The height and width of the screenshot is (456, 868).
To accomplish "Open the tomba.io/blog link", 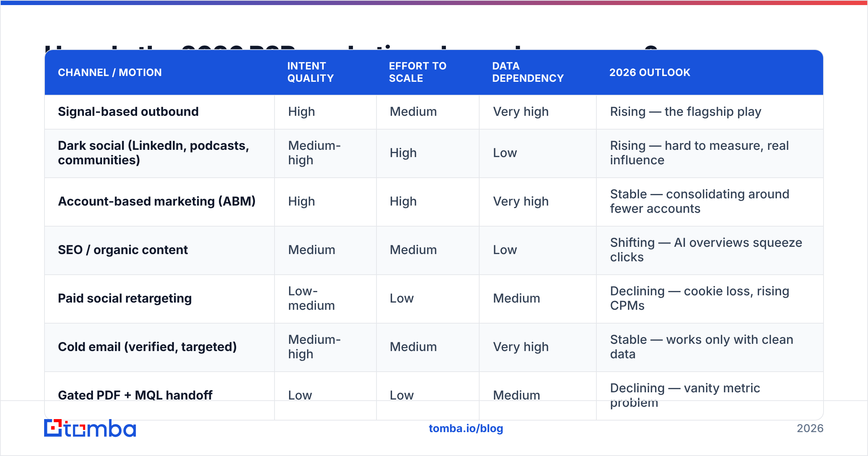I will tap(466, 428).
